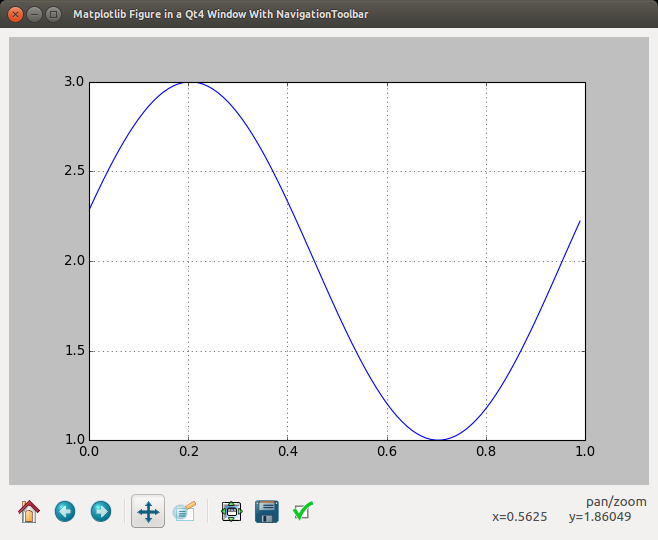Screen dimensions: 658x540
Task: Click the sine curve peak near x=0.2
Action: pos(188,82)
